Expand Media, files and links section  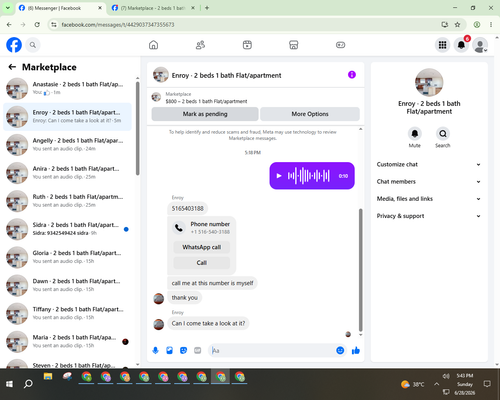point(429,199)
